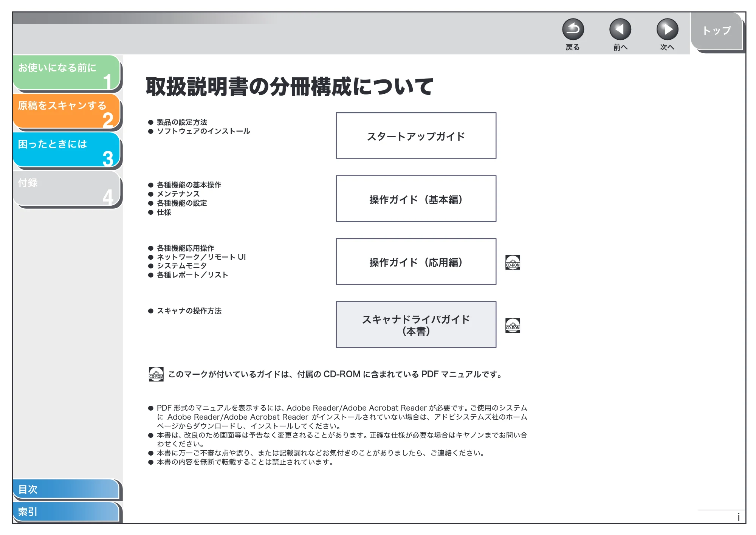756x535 pixels.
Task: Go to previous page with 前へ icon
Action: [x=620, y=29]
